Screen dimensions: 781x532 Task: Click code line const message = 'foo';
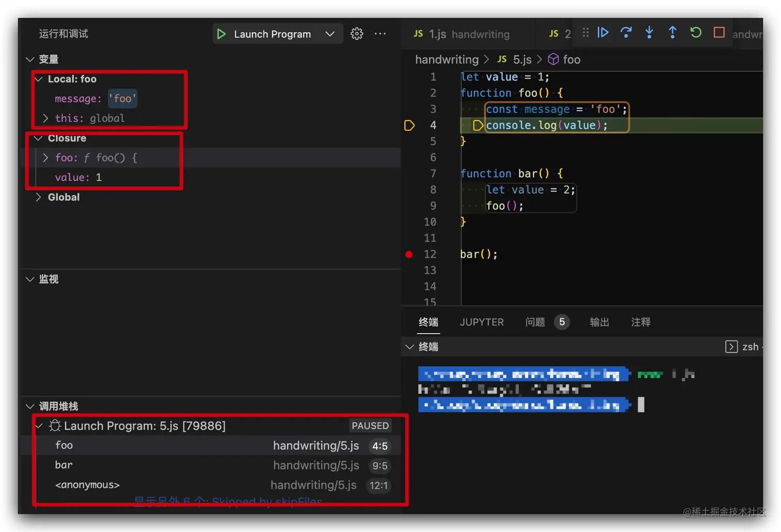coord(556,109)
